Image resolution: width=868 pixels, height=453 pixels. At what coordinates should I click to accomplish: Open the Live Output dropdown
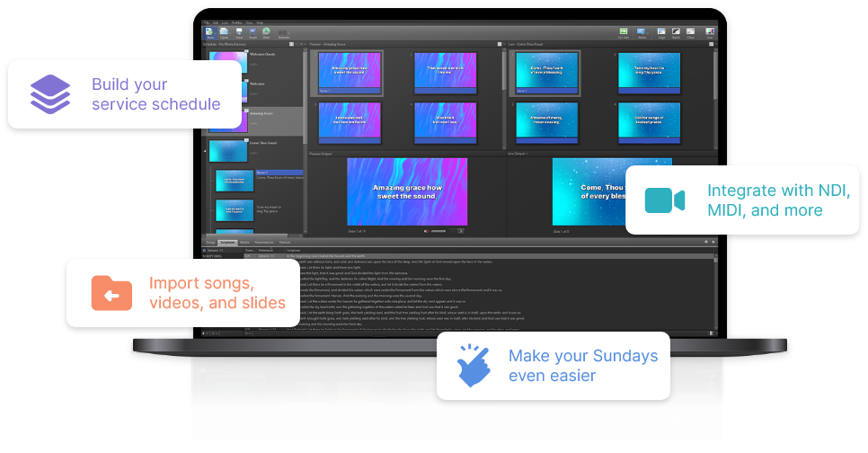tap(518, 154)
